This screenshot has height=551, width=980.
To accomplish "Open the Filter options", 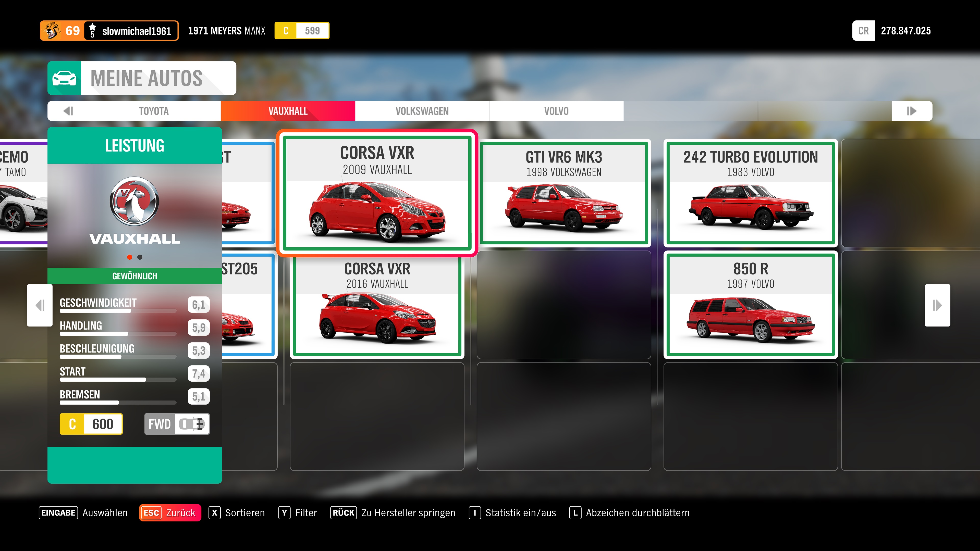I will pyautogui.click(x=298, y=512).
